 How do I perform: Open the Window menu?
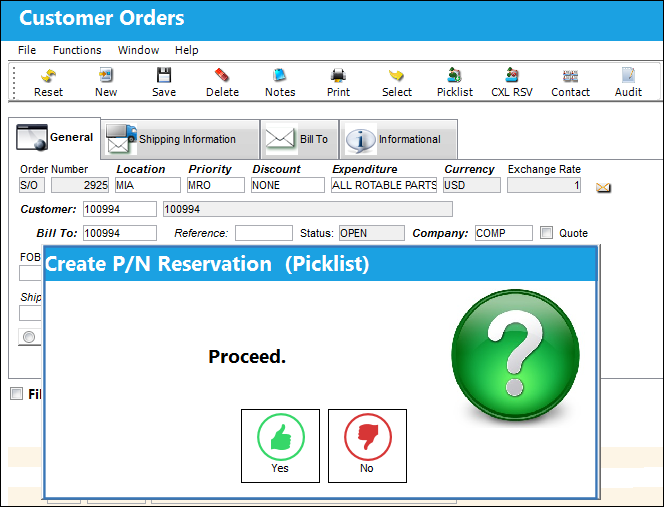138,50
